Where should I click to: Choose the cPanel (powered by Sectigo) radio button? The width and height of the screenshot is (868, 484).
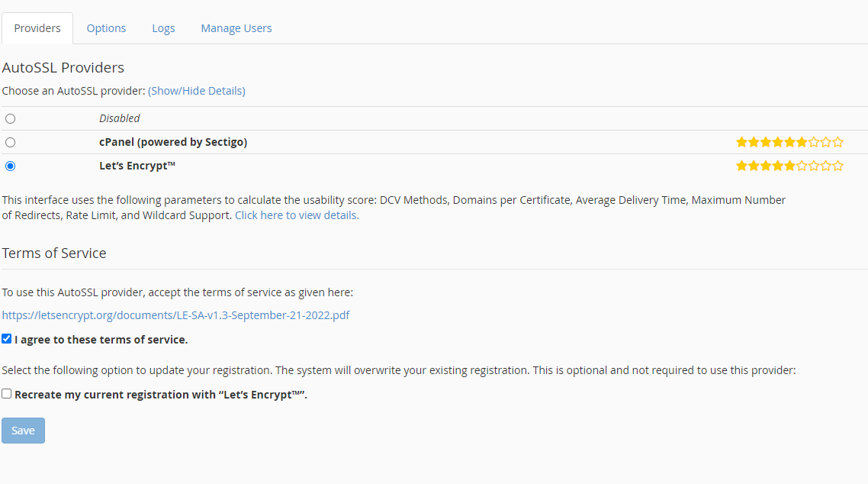[x=11, y=143]
